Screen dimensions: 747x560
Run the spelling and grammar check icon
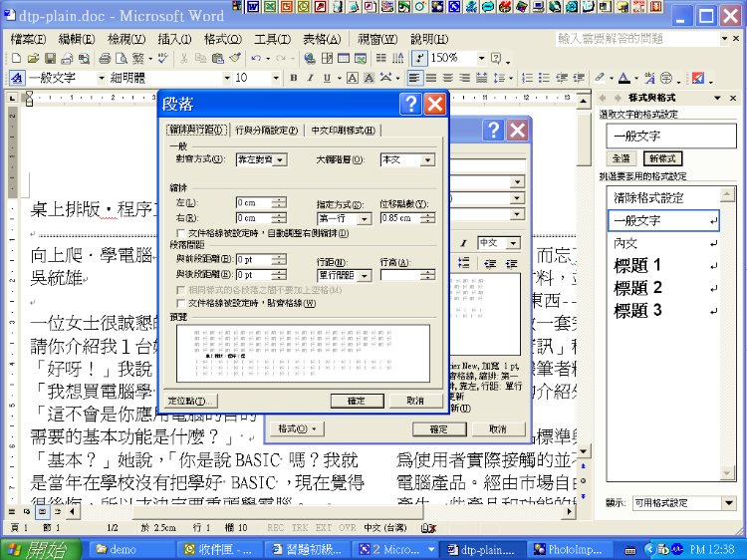(x=163, y=58)
